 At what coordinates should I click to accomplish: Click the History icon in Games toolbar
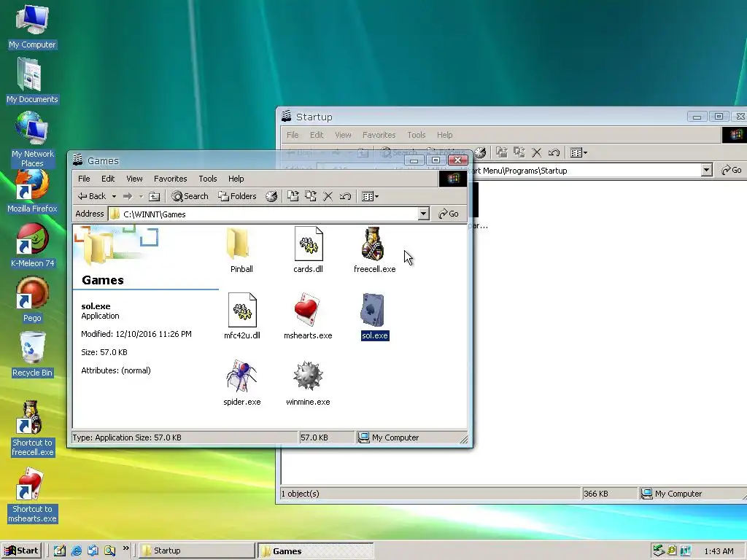pos(271,196)
